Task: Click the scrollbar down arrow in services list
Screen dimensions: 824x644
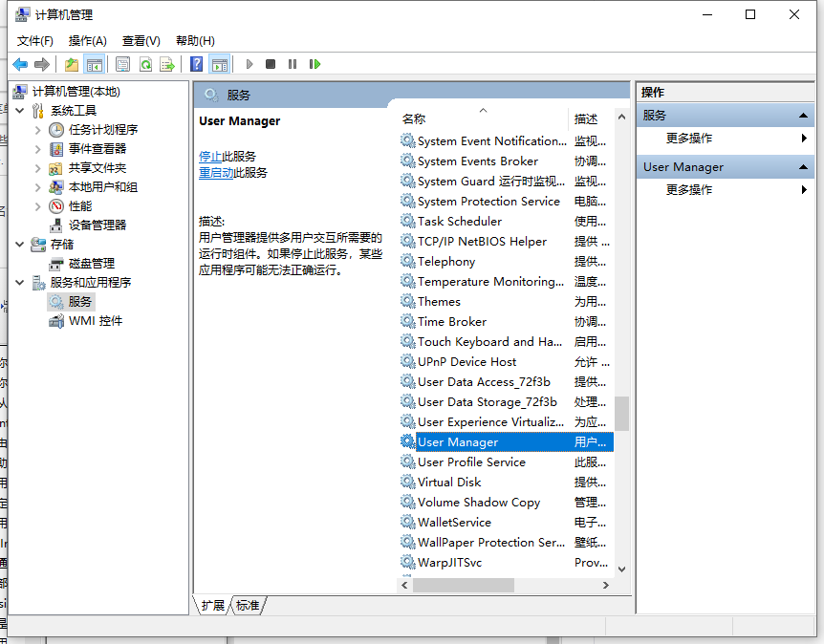Action: coord(622,570)
